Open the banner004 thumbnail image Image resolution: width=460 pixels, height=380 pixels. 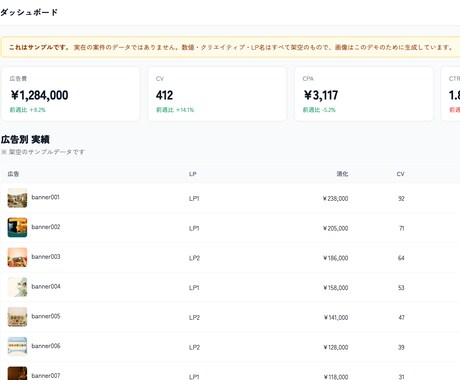coord(17,287)
